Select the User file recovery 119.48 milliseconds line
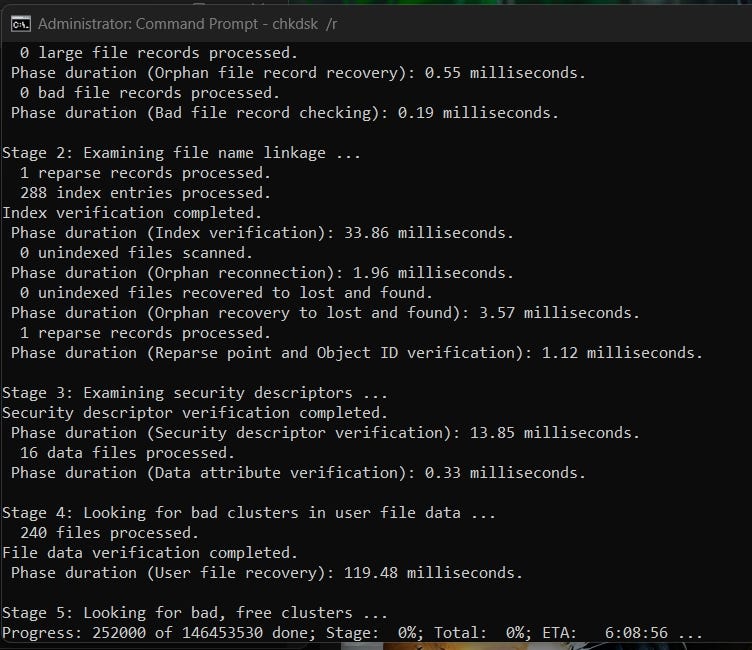 (267, 573)
